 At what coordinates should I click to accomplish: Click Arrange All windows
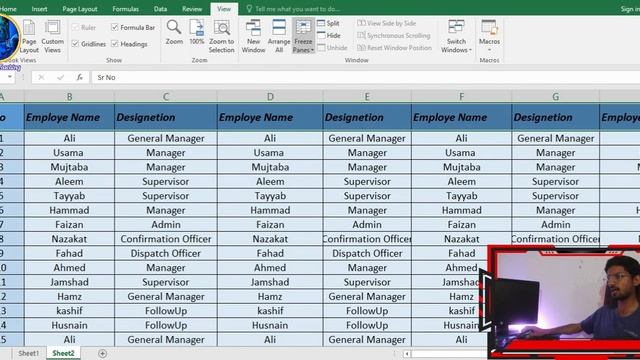pyautogui.click(x=279, y=37)
